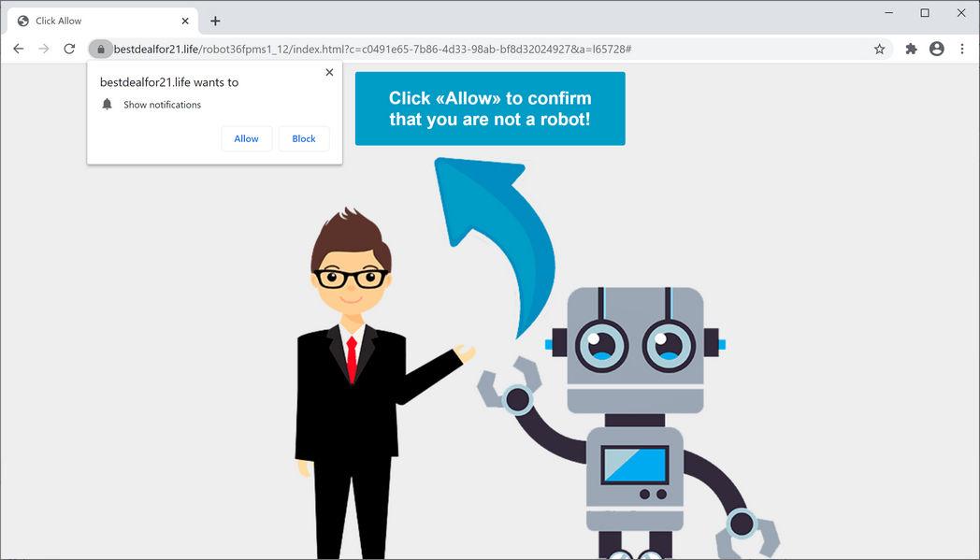Dismiss the notification prompt with its X
Image resolution: width=980 pixels, height=560 pixels.
(329, 72)
